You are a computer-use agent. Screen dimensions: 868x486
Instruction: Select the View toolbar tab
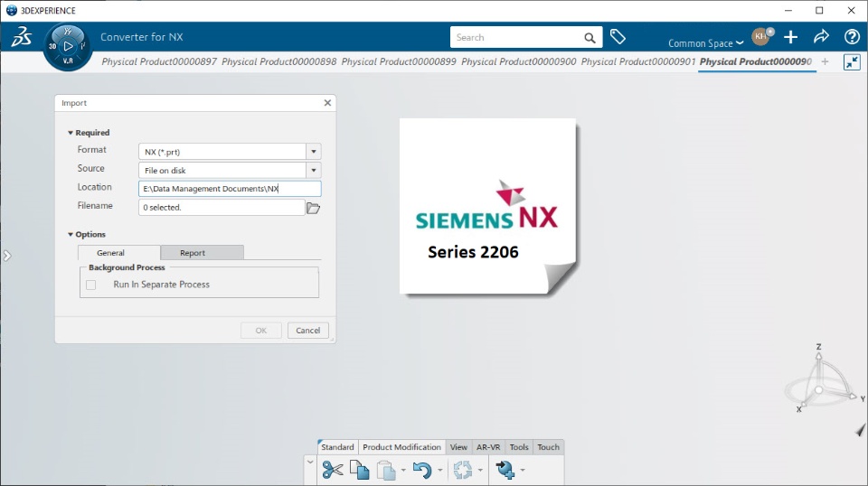click(458, 447)
